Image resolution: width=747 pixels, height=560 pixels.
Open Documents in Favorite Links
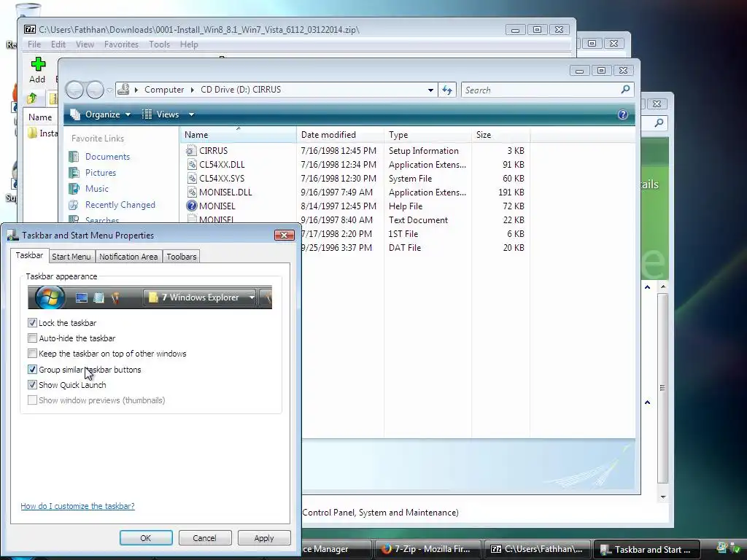coord(107,157)
